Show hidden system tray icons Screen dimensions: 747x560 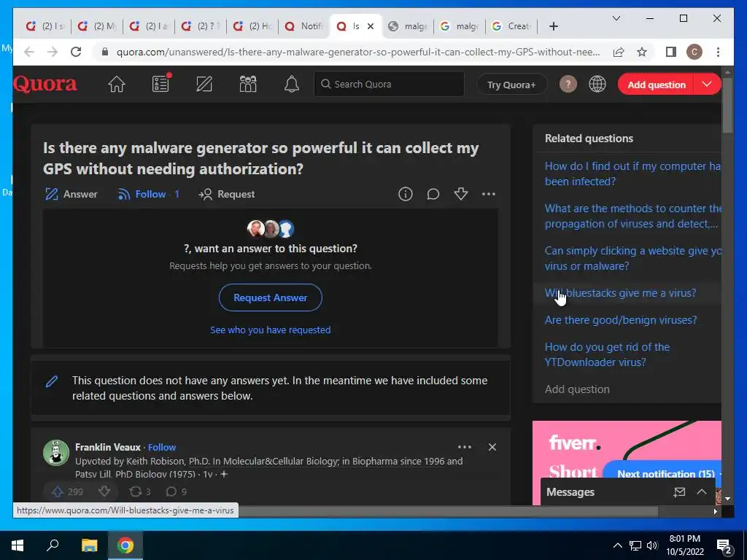pos(617,545)
